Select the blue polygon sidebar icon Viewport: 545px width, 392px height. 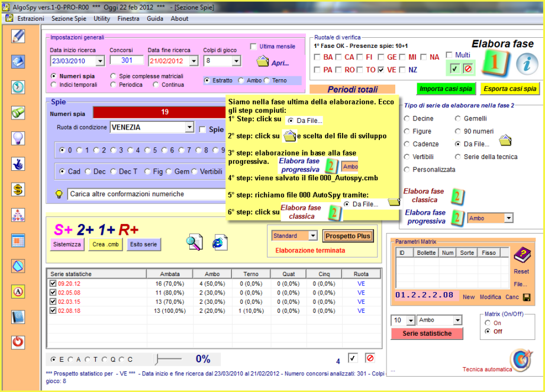[x=18, y=266]
